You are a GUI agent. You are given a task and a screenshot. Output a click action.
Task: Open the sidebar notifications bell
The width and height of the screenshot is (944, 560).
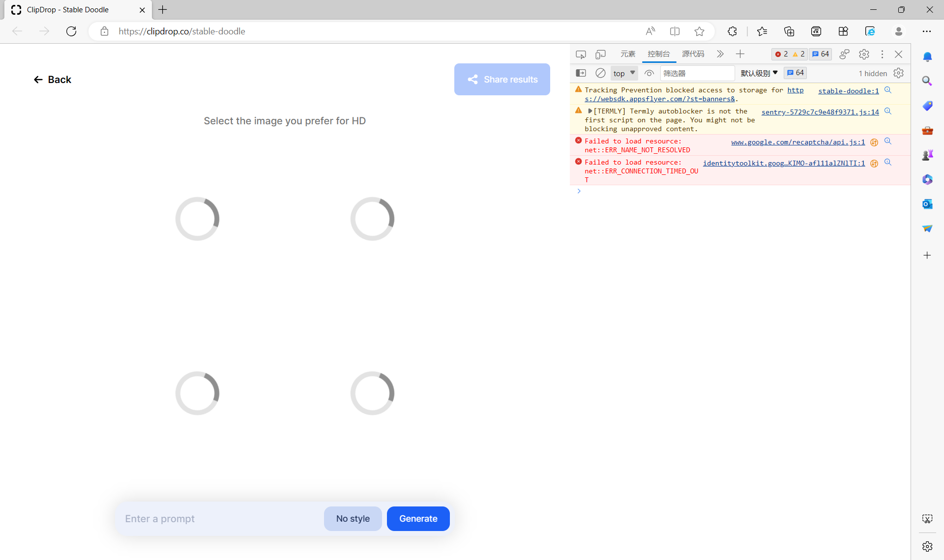point(927,57)
